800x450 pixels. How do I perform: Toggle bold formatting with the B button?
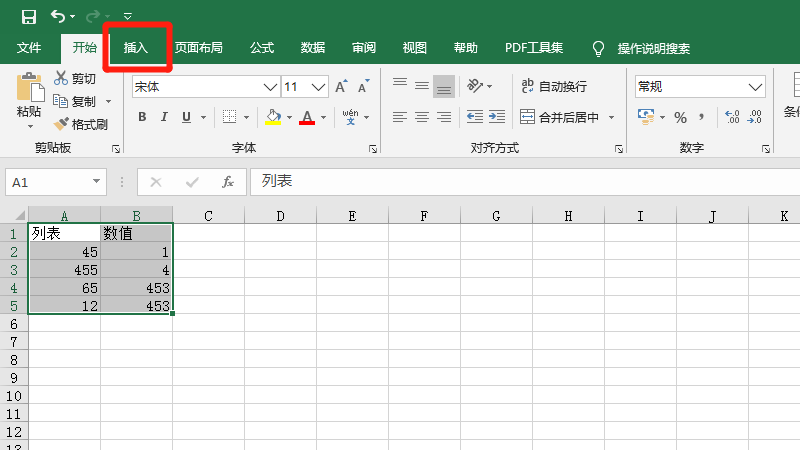142,117
